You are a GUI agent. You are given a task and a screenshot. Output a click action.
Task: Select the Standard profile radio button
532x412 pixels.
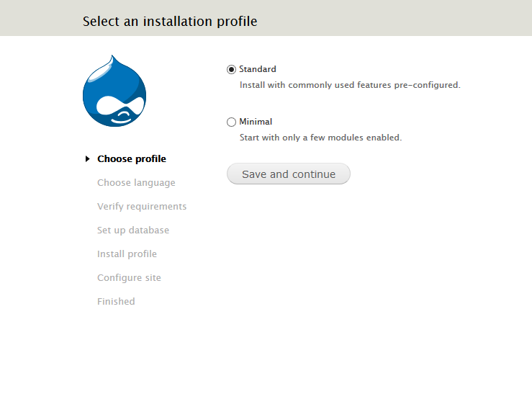pos(231,70)
